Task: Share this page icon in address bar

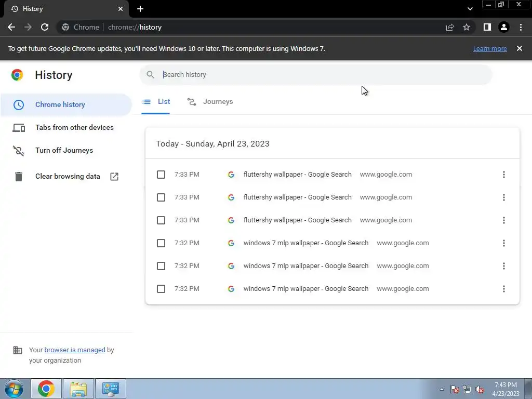Action: (x=450, y=27)
